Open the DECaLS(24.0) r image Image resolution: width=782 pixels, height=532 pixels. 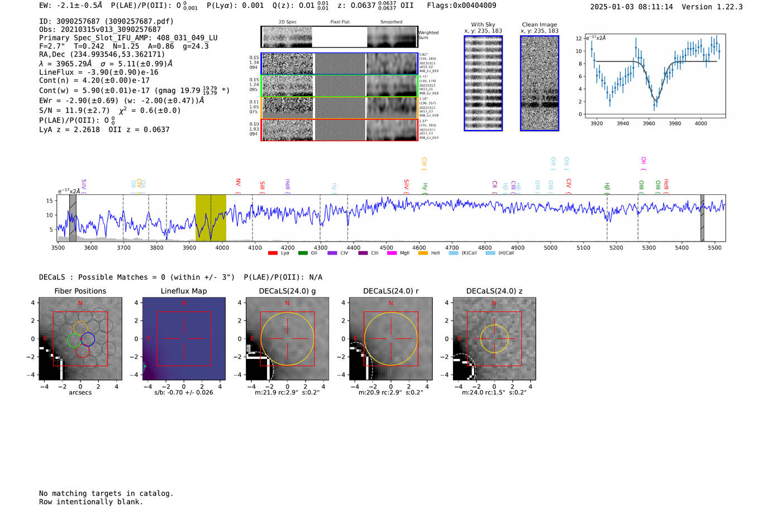[x=391, y=339]
